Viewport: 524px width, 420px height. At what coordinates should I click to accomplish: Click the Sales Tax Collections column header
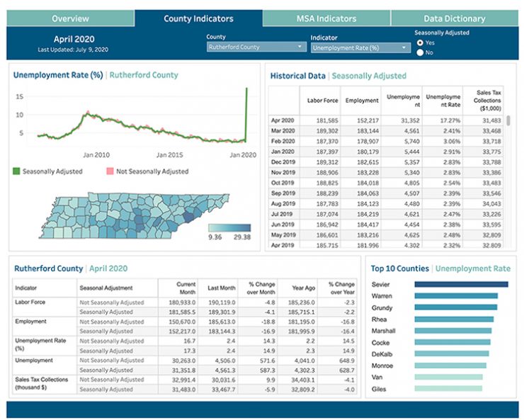coord(489,101)
